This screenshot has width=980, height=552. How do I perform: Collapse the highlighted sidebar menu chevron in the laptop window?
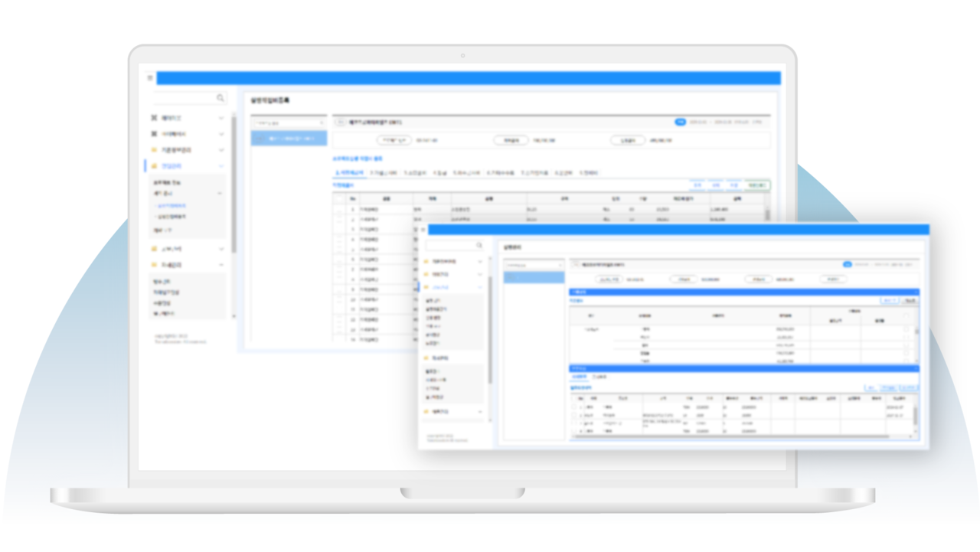click(x=221, y=166)
